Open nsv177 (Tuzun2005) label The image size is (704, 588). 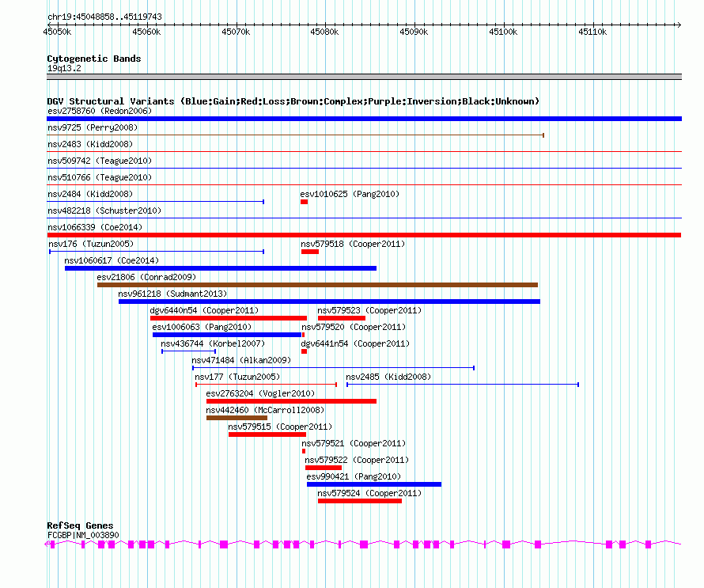(x=237, y=377)
